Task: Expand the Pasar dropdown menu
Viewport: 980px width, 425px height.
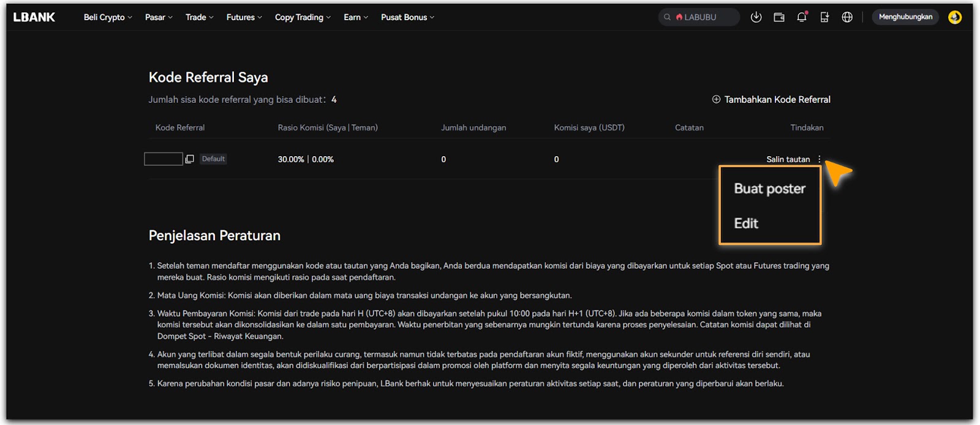Action: (159, 17)
